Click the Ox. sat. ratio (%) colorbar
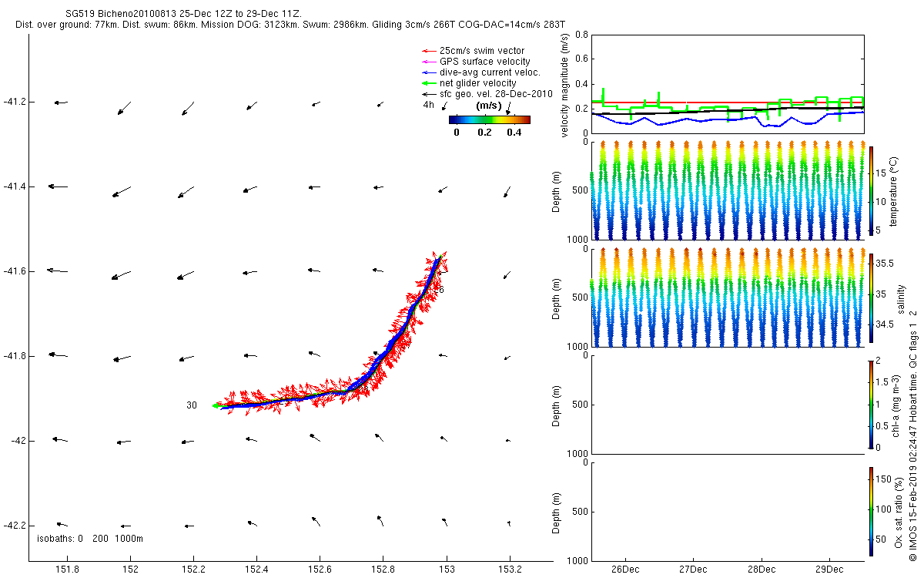The width and height of the screenshot is (924, 578). point(871,511)
